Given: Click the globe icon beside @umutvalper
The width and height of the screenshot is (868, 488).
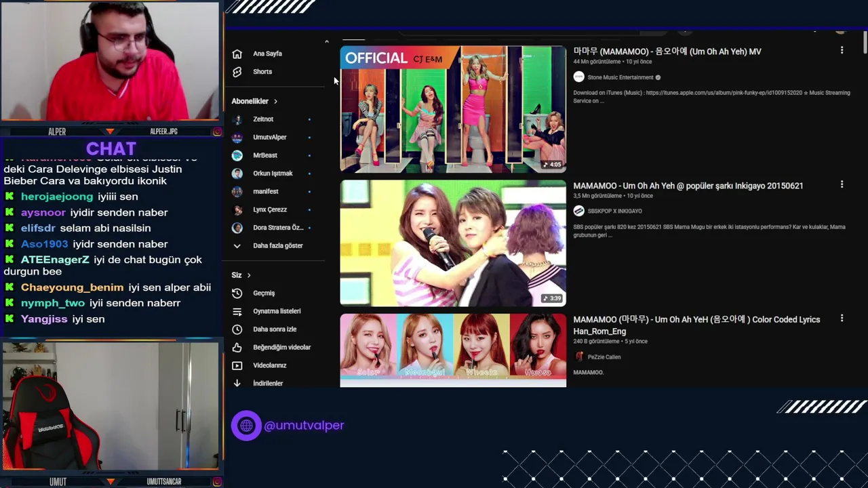Looking at the screenshot, I should pyautogui.click(x=246, y=426).
